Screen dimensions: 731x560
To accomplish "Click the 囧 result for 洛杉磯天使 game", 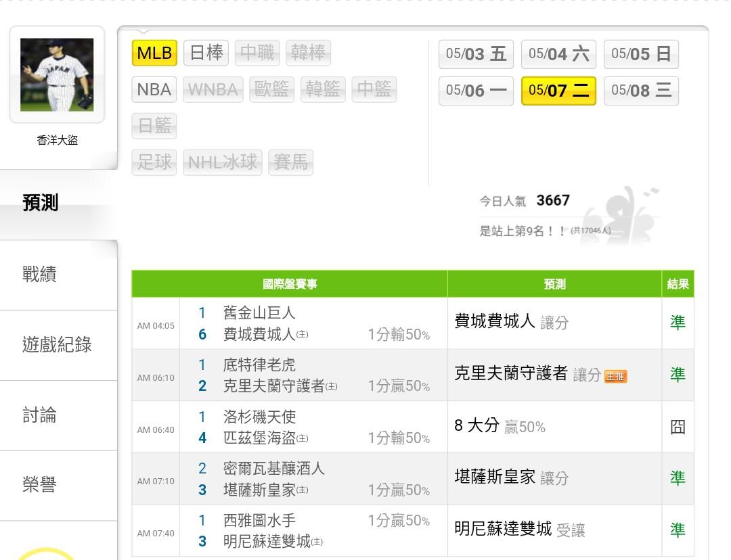I will [x=678, y=427].
